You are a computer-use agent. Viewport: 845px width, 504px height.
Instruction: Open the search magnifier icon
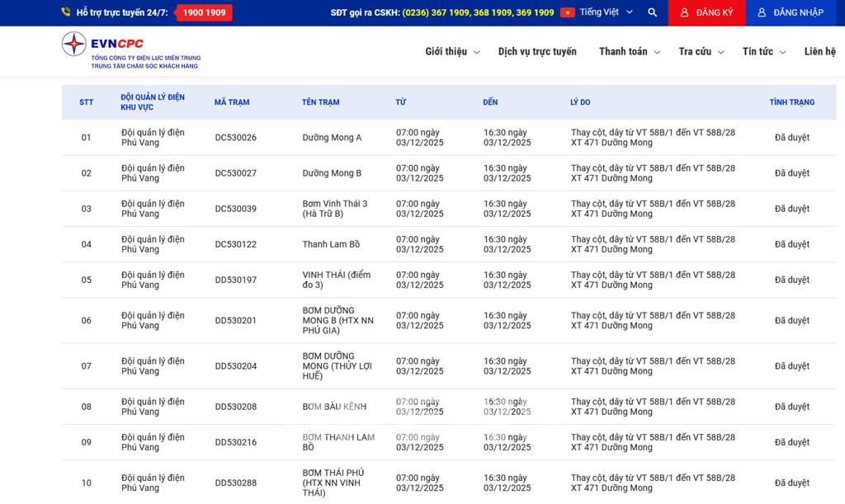(653, 12)
